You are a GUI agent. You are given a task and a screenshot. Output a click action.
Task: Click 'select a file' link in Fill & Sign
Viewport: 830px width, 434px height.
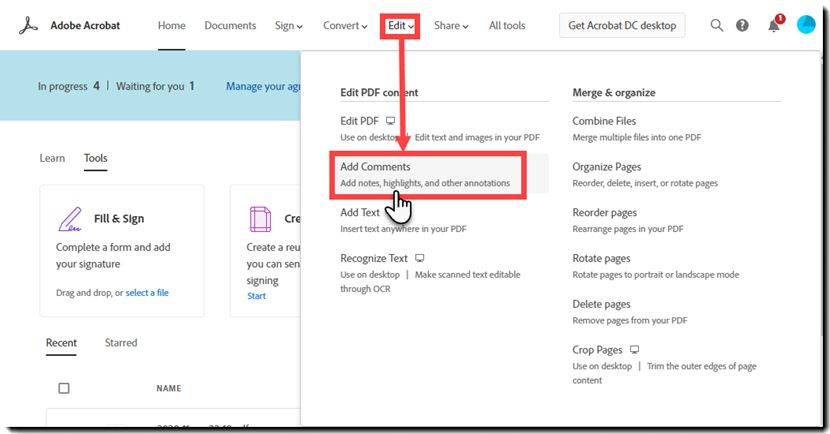click(147, 293)
